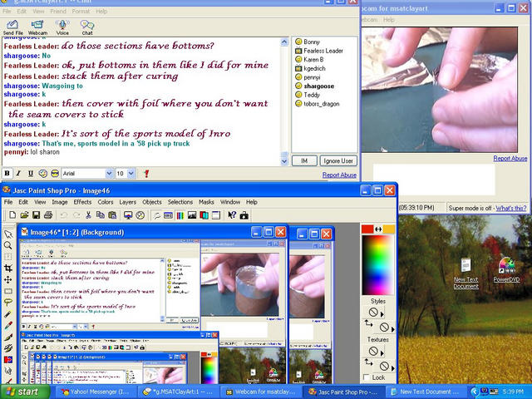Open the Effects menu
The width and height of the screenshot is (532, 399).
(x=82, y=202)
